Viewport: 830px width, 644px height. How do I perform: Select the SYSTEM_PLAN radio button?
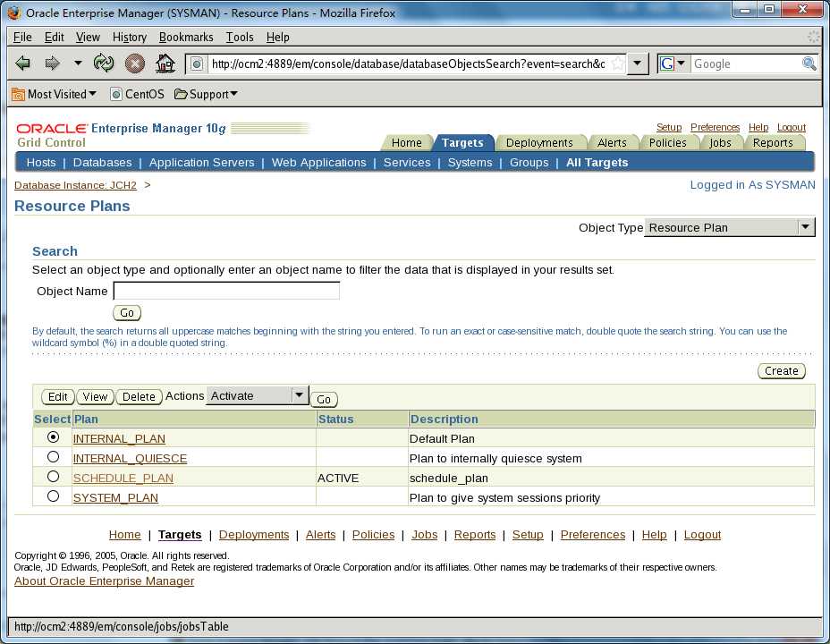(53, 496)
